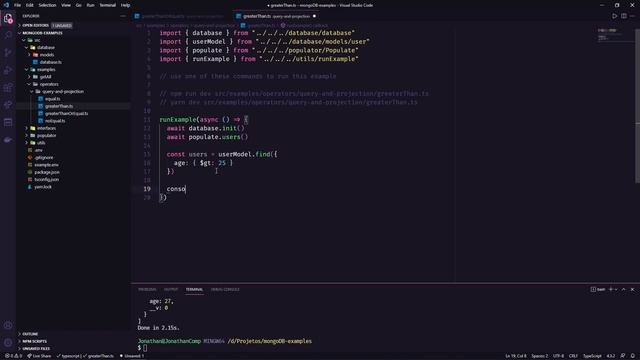This screenshot has height=360, width=640.
Task: Maximize the terminal panel with chevron up
Action: click(x=623, y=289)
